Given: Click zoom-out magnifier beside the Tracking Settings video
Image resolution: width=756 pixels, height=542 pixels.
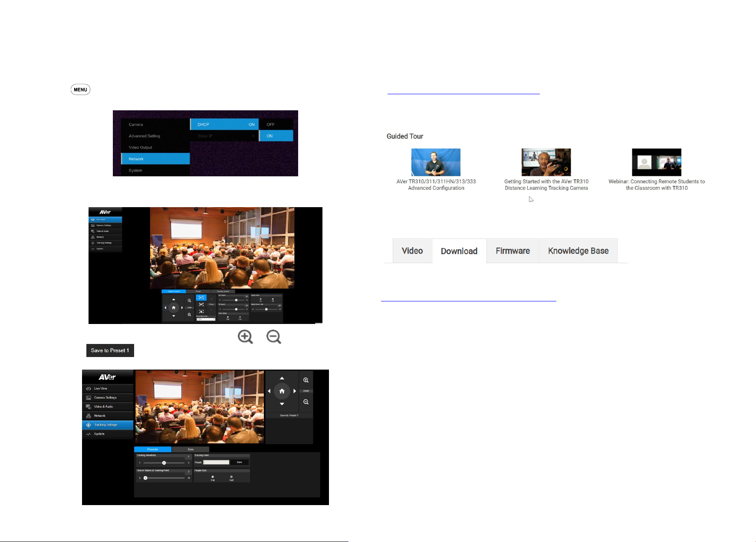Looking at the screenshot, I should click(306, 402).
